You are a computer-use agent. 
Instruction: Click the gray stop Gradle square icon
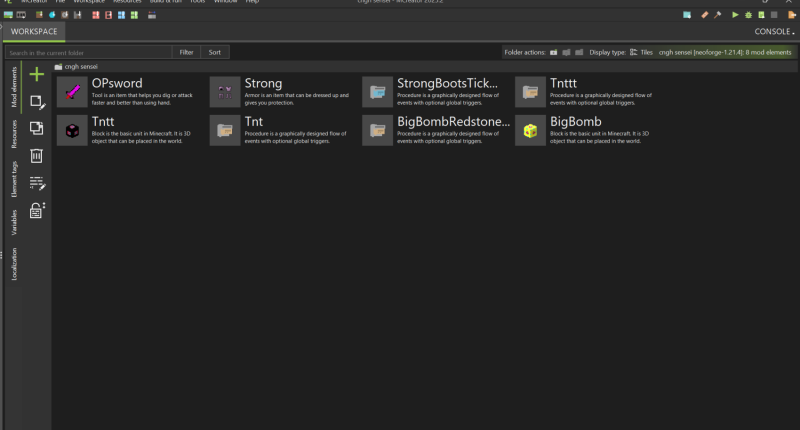(x=774, y=15)
